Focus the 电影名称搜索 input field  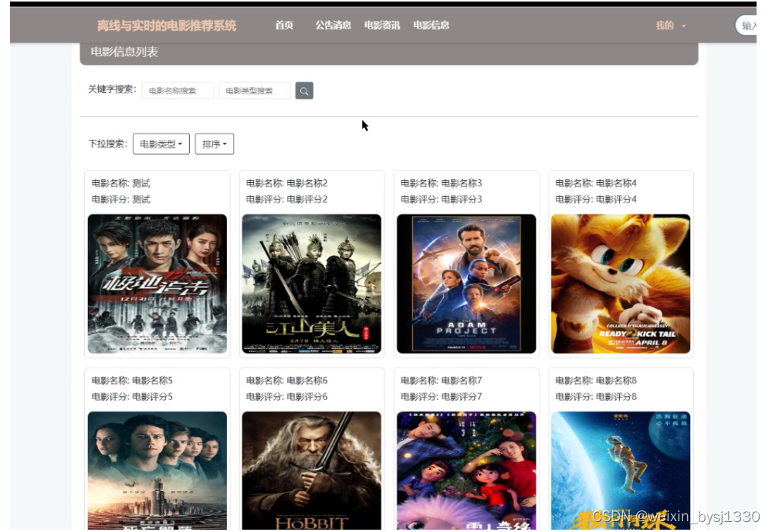click(178, 90)
